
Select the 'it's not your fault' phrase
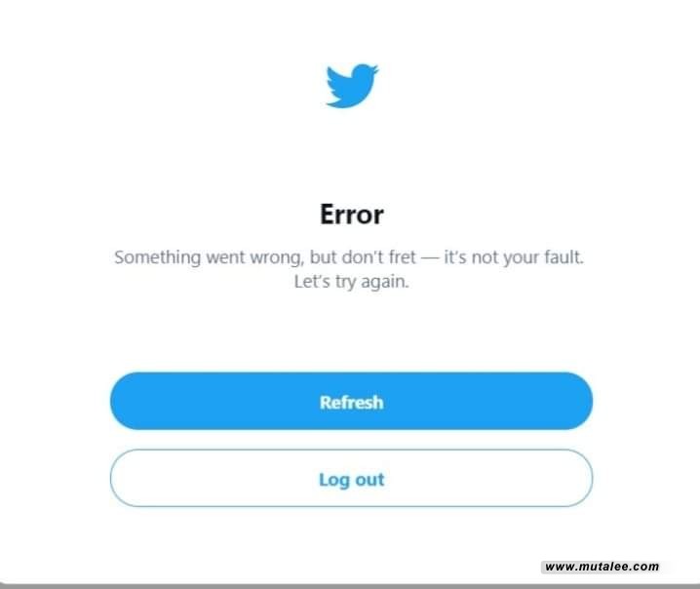(514, 257)
